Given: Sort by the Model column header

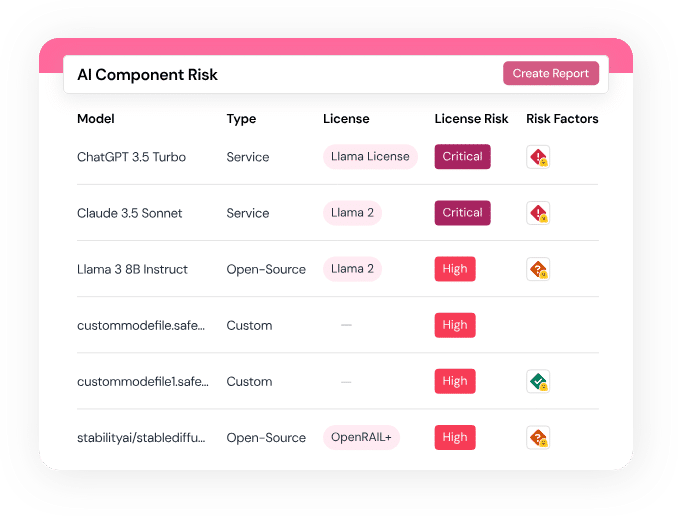Looking at the screenshot, I should click(x=96, y=119).
